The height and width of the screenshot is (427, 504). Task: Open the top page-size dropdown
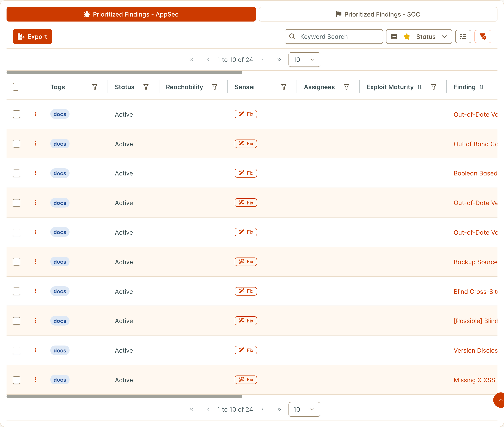[x=304, y=60]
